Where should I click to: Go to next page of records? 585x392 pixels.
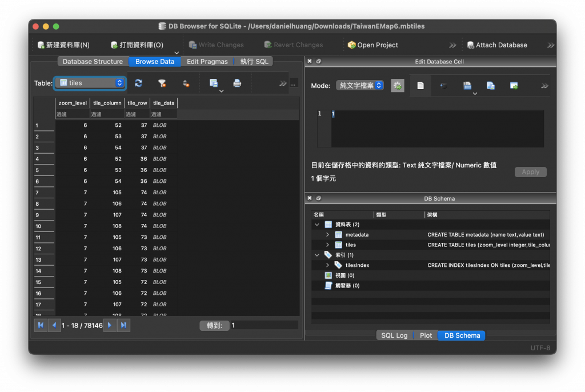point(110,325)
